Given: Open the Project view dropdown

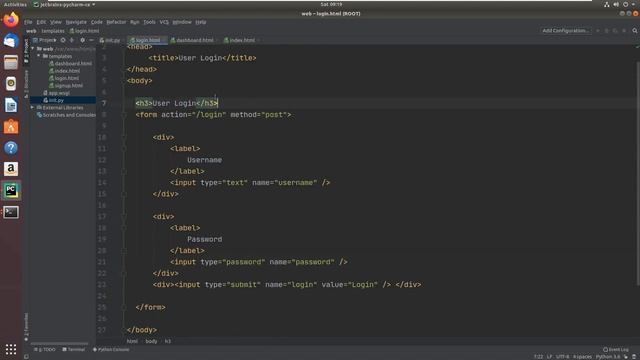Looking at the screenshot, I should pyautogui.click(x=45, y=40).
